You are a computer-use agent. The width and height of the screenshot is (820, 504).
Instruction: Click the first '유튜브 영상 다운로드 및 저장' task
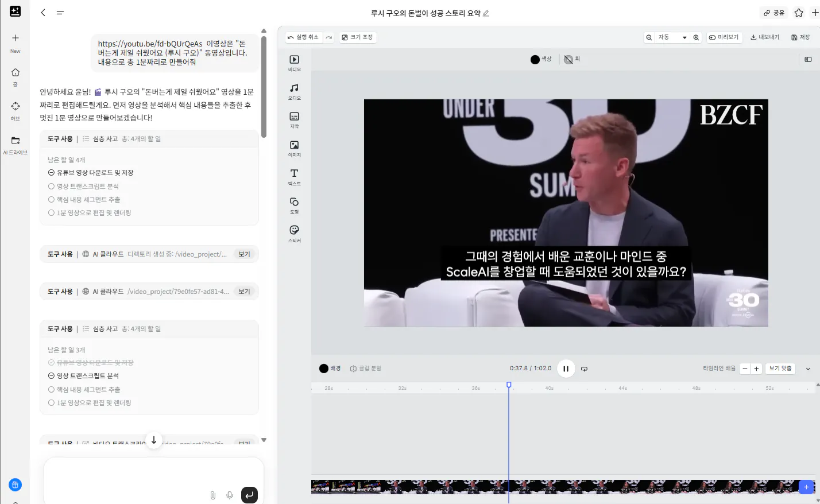pyautogui.click(x=95, y=173)
